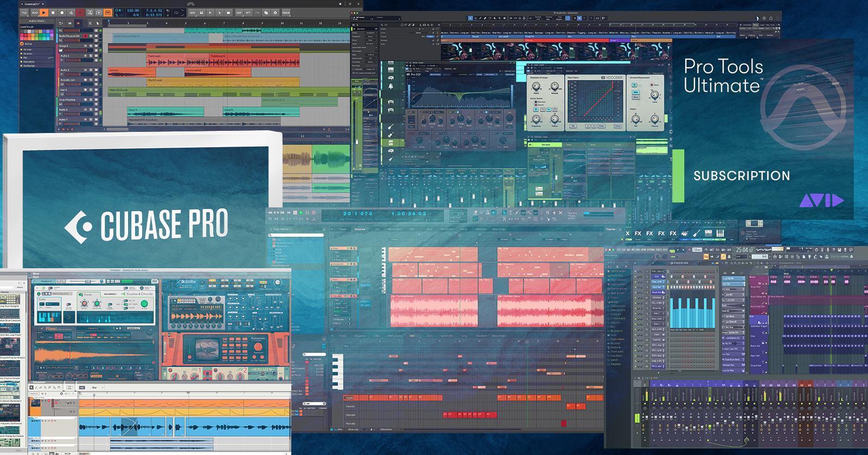868x455 pixels.
Task: Click the undo arrow in Bitwig toolbar
Action: tap(248, 12)
